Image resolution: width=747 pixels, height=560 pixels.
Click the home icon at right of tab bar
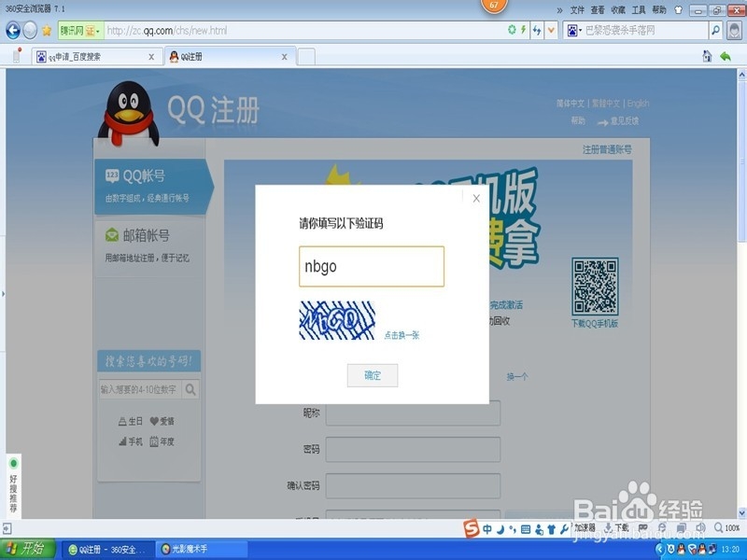(x=707, y=56)
